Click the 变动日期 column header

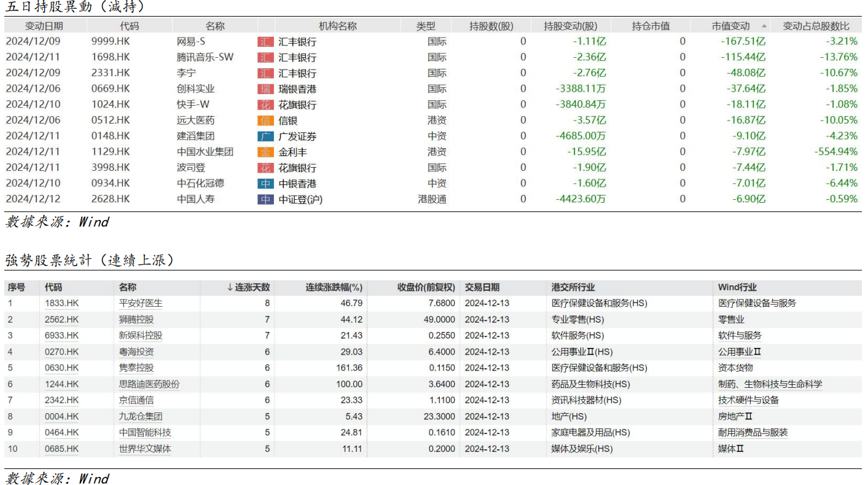click(x=44, y=26)
